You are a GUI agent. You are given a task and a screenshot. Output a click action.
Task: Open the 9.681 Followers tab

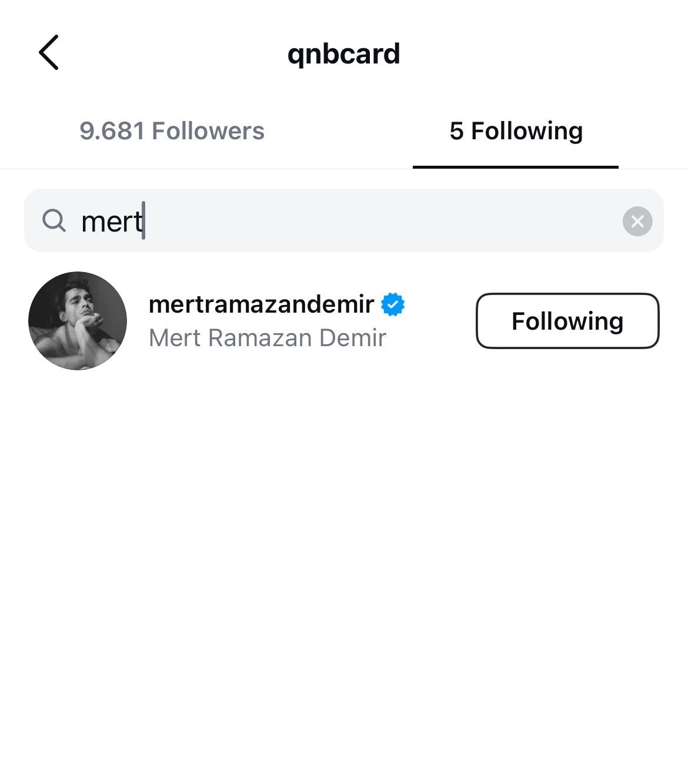coord(172,131)
